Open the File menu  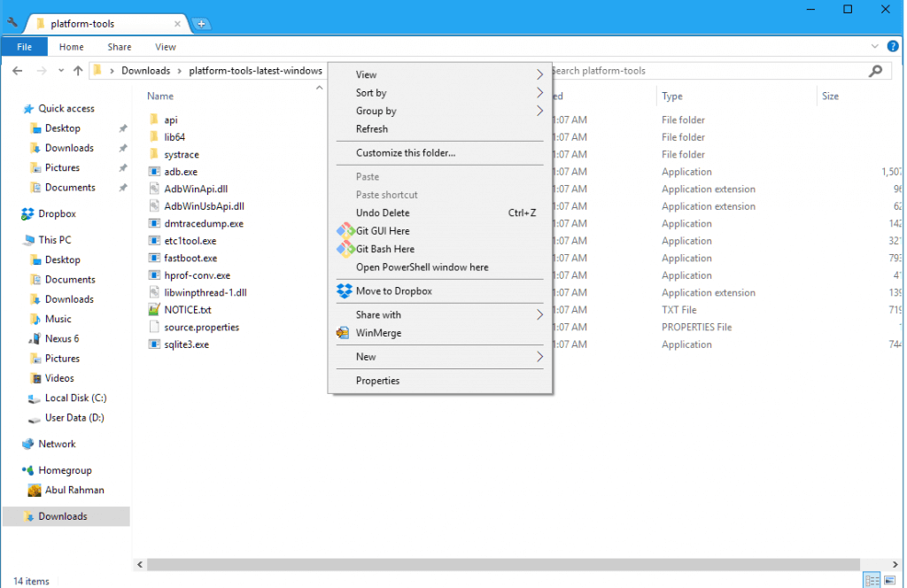(24, 47)
